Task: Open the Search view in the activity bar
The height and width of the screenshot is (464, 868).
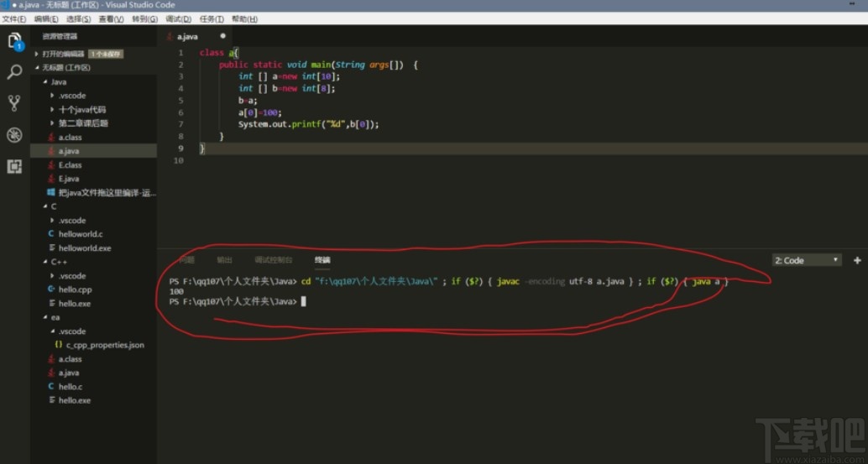Action: (15, 71)
